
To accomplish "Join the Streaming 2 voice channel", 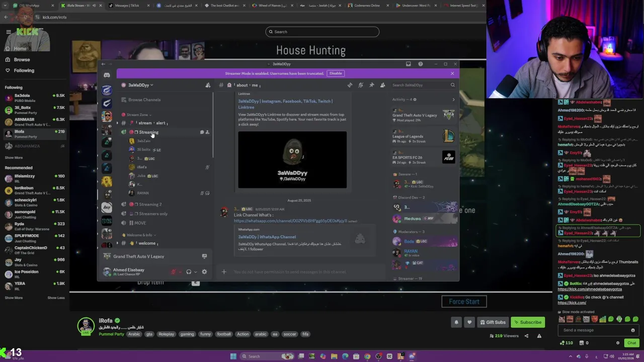I will tap(150, 205).
